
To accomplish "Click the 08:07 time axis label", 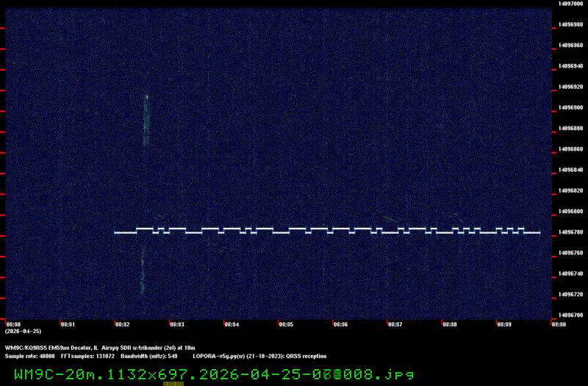I will 395,324.
